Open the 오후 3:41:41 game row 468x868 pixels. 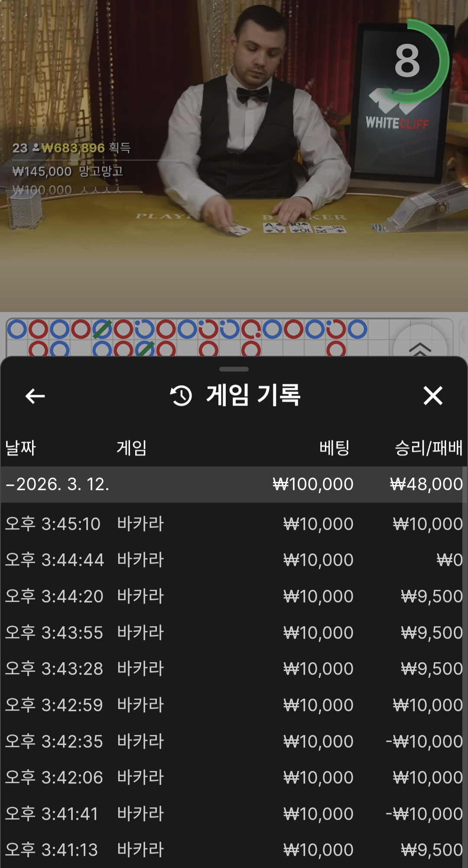(234, 814)
